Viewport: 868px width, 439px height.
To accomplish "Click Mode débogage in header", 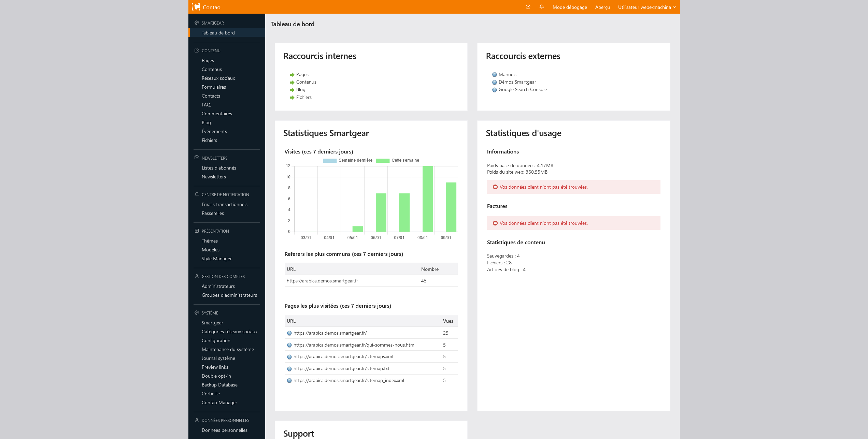I will pyautogui.click(x=570, y=7).
